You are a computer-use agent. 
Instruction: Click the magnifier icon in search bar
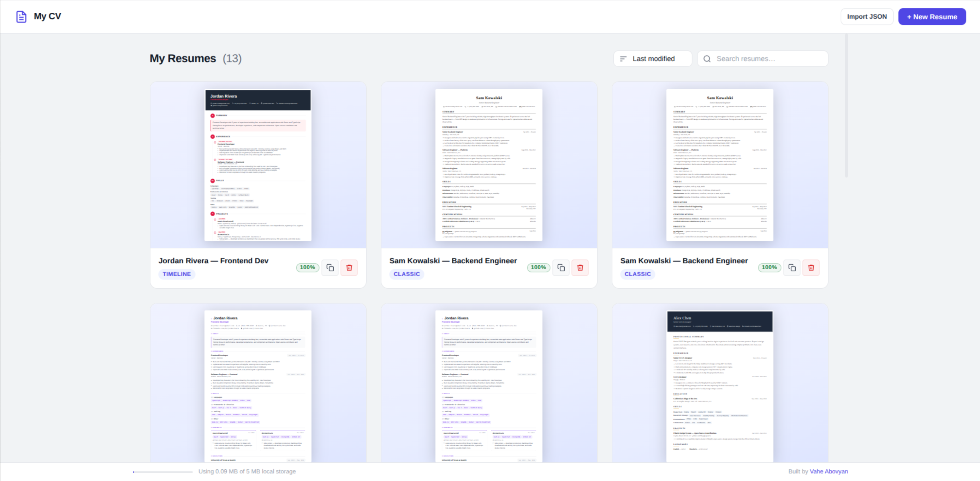pos(707,58)
